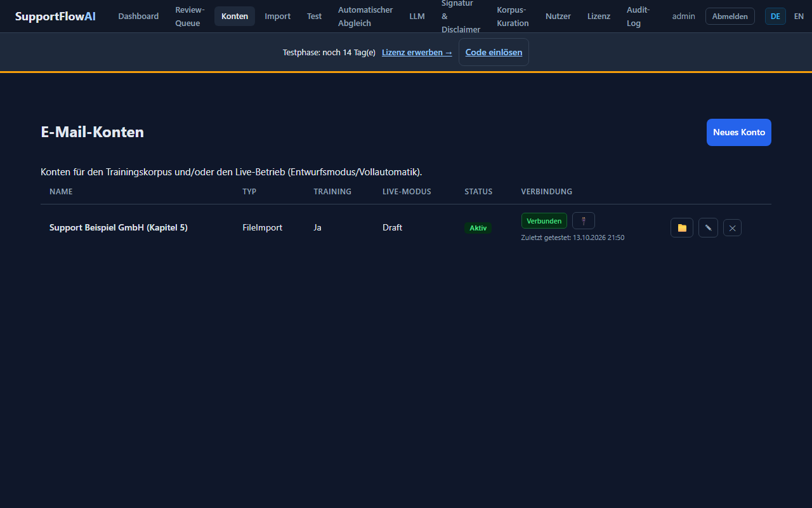Click the SupportFlowAI logo
812x508 pixels.
(x=55, y=17)
